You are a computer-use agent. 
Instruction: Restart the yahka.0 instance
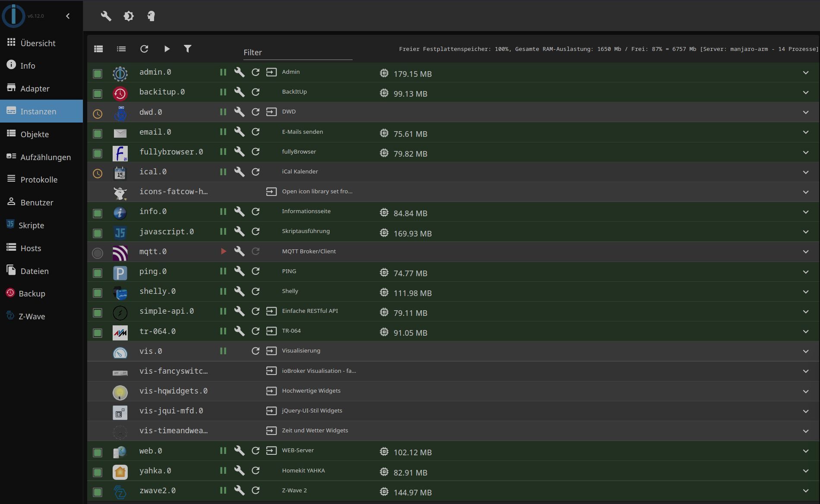pyautogui.click(x=255, y=470)
